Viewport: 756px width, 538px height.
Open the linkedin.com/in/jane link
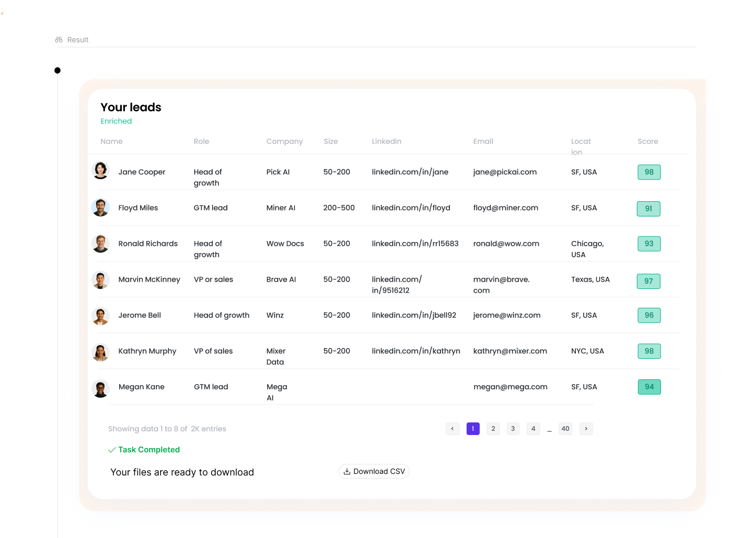[x=410, y=172]
